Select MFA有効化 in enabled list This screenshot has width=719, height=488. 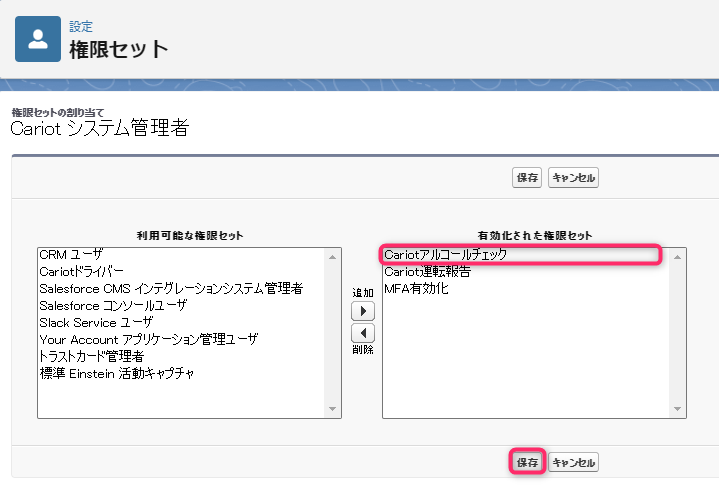coord(526,288)
